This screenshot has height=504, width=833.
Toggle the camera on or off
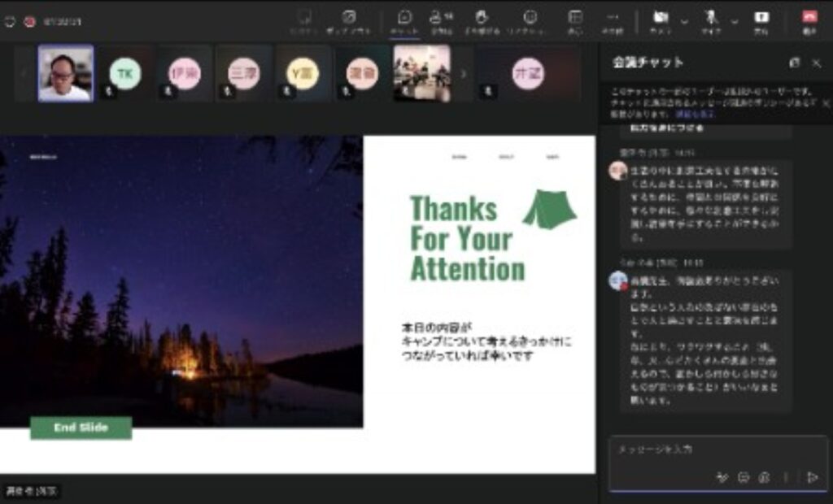pyautogui.click(x=661, y=20)
